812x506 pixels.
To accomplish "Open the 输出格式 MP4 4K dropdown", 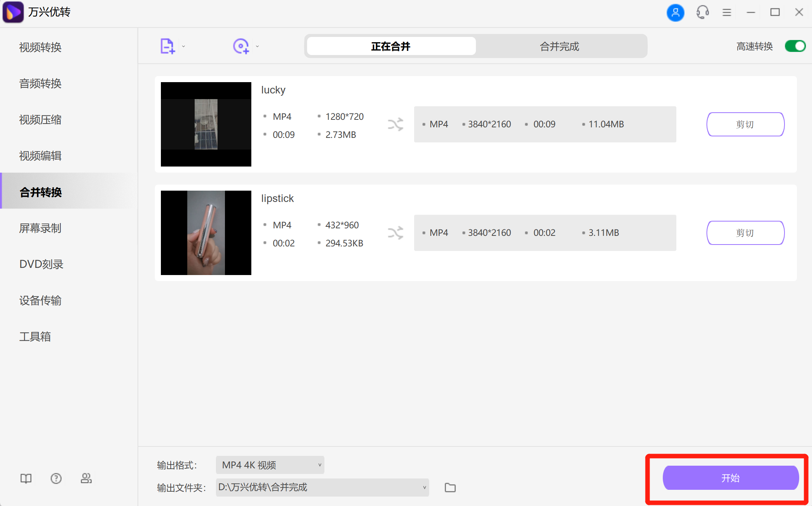I will 270,465.
